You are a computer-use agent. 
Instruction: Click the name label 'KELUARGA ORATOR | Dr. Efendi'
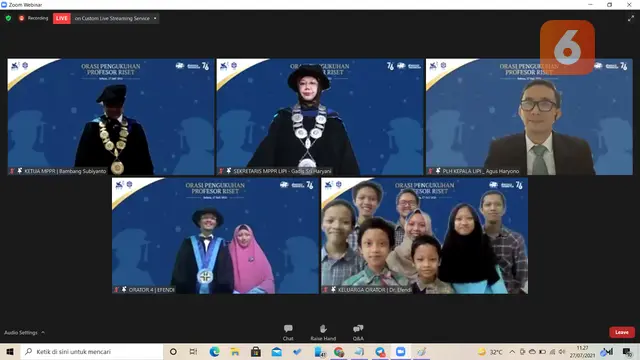tap(374, 290)
